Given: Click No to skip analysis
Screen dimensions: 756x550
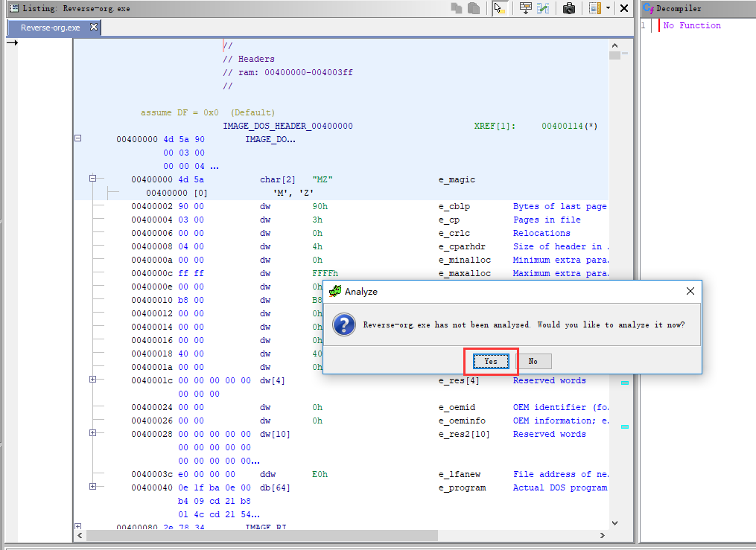Looking at the screenshot, I should point(533,361).
